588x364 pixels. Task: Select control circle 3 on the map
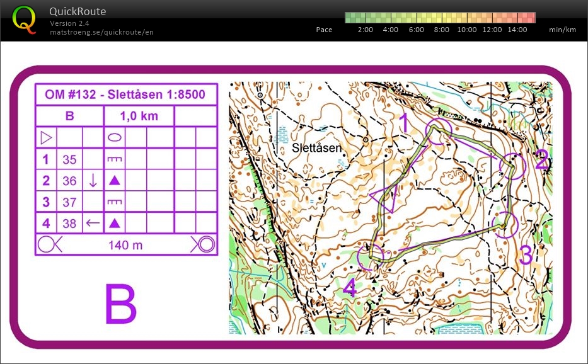(x=505, y=224)
